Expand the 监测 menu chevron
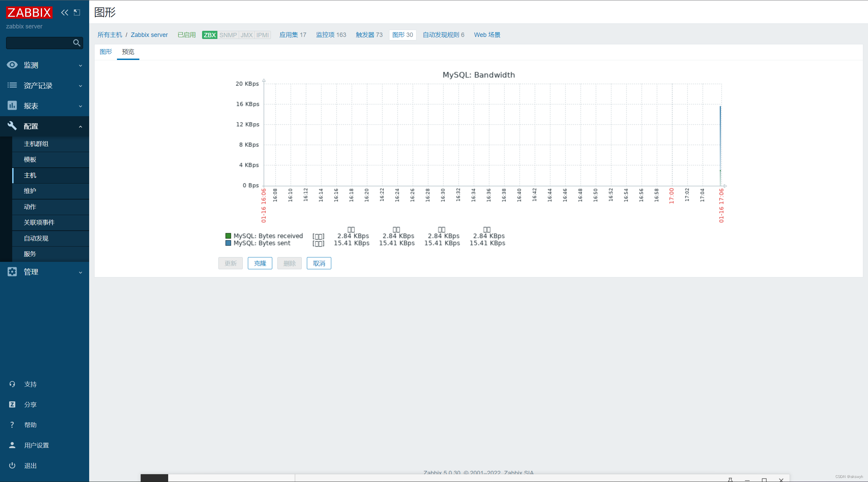868x482 pixels. [80, 66]
